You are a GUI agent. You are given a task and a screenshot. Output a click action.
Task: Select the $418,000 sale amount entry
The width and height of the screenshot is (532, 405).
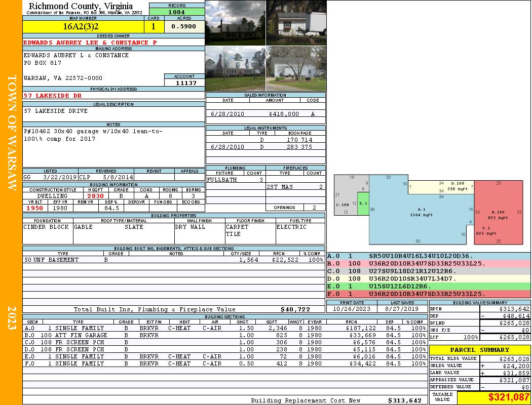coord(284,114)
